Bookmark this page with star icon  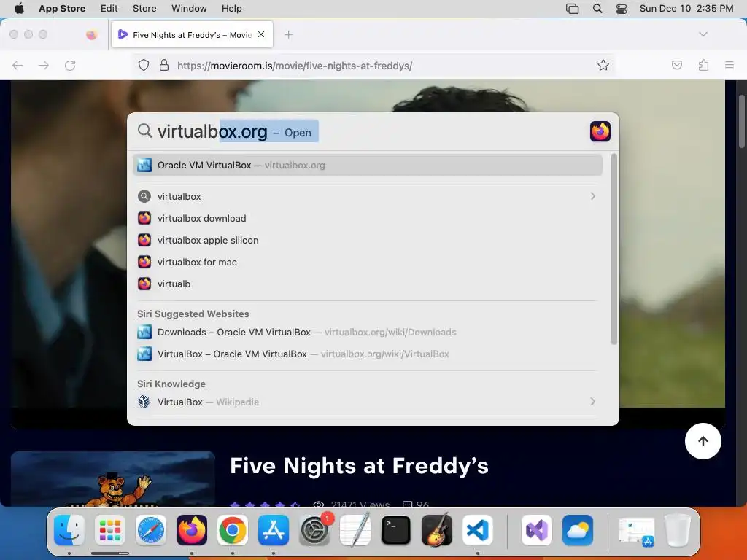(x=603, y=65)
